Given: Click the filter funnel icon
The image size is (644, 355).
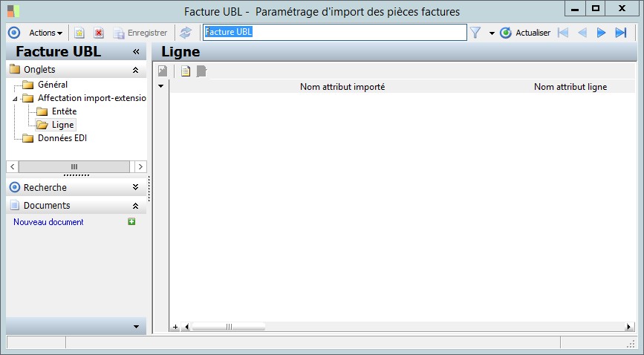Looking at the screenshot, I should 475,33.
